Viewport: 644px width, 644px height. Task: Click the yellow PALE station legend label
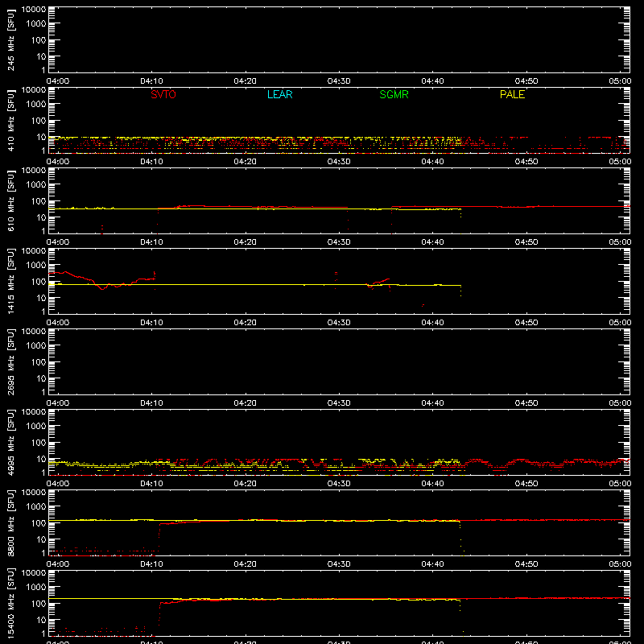(x=512, y=94)
